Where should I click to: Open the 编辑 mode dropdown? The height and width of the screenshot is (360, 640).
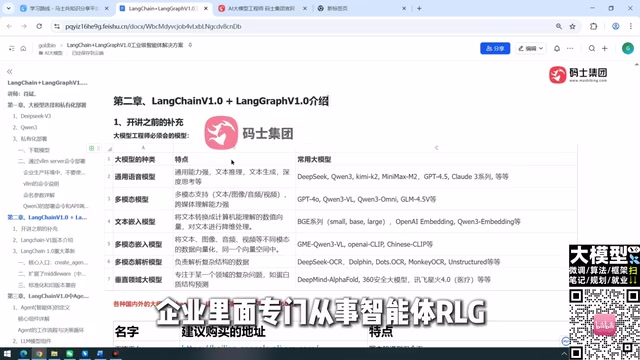(530, 48)
